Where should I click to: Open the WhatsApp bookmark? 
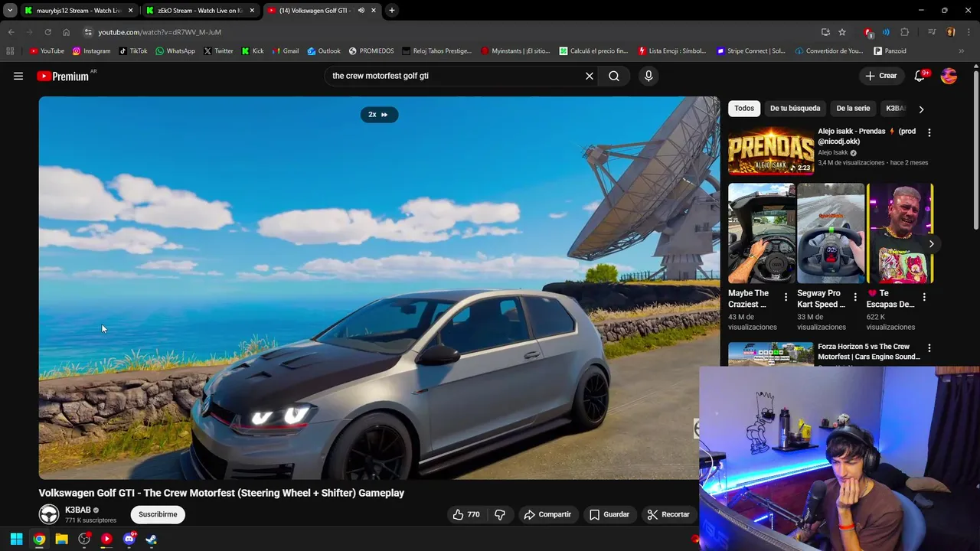(x=175, y=51)
